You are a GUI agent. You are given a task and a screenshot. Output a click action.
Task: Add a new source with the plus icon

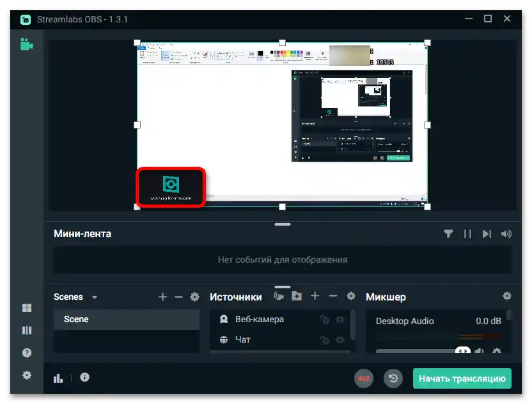pyautogui.click(x=315, y=296)
